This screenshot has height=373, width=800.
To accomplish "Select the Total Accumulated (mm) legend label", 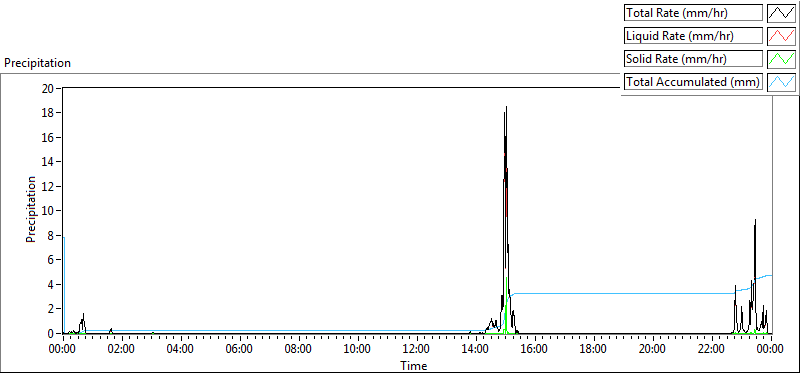I will point(693,82).
